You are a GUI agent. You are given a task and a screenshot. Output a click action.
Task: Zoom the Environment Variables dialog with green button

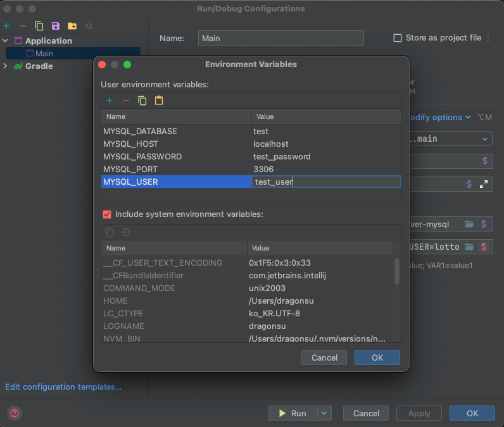127,65
